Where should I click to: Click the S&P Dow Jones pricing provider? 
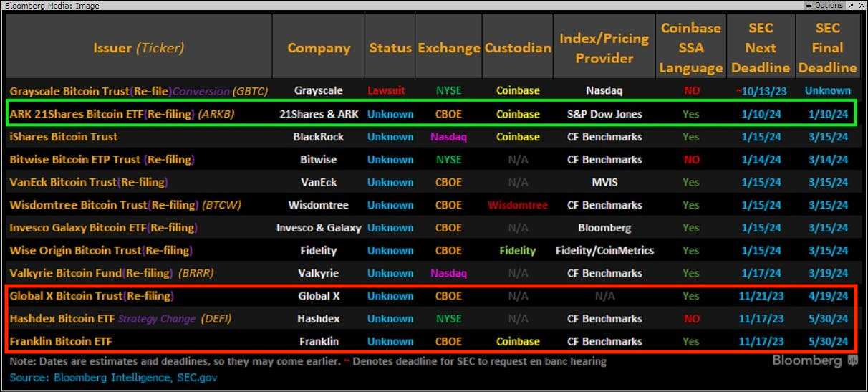point(604,114)
